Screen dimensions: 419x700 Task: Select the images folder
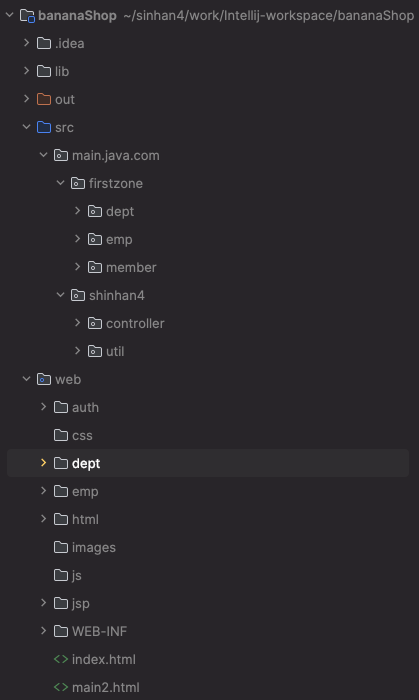coord(94,547)
